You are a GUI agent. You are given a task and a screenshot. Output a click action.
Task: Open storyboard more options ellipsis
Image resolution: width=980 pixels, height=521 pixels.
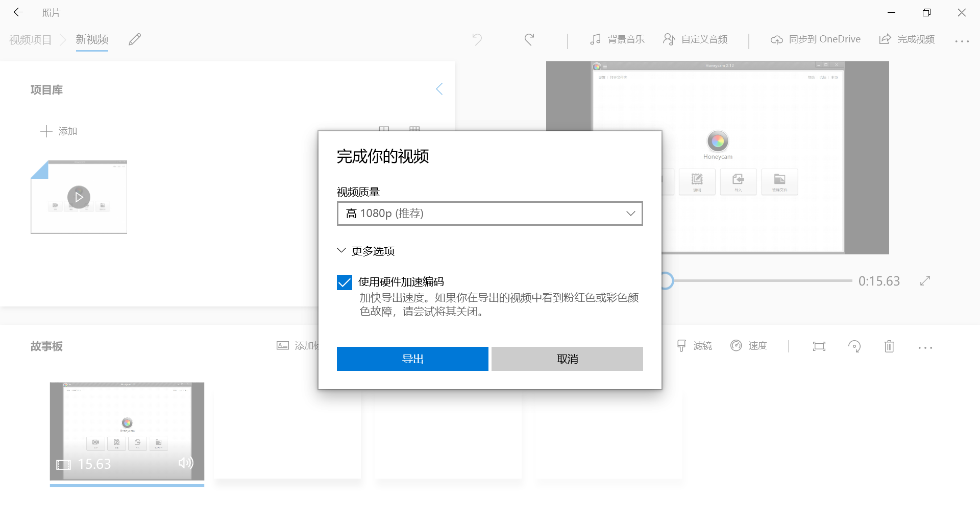pyautogui.click(x=925, y=347)
